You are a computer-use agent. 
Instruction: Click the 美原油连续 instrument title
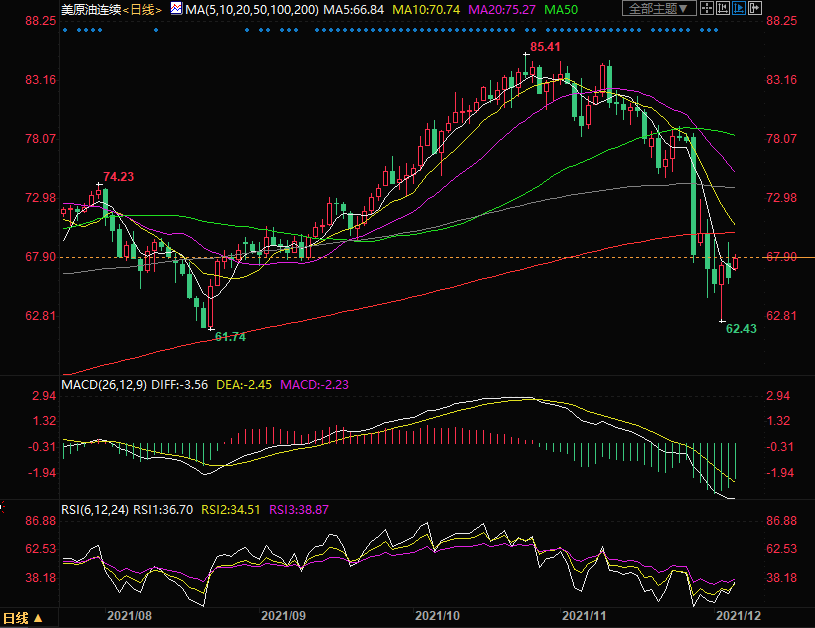[x=90, y=9]
